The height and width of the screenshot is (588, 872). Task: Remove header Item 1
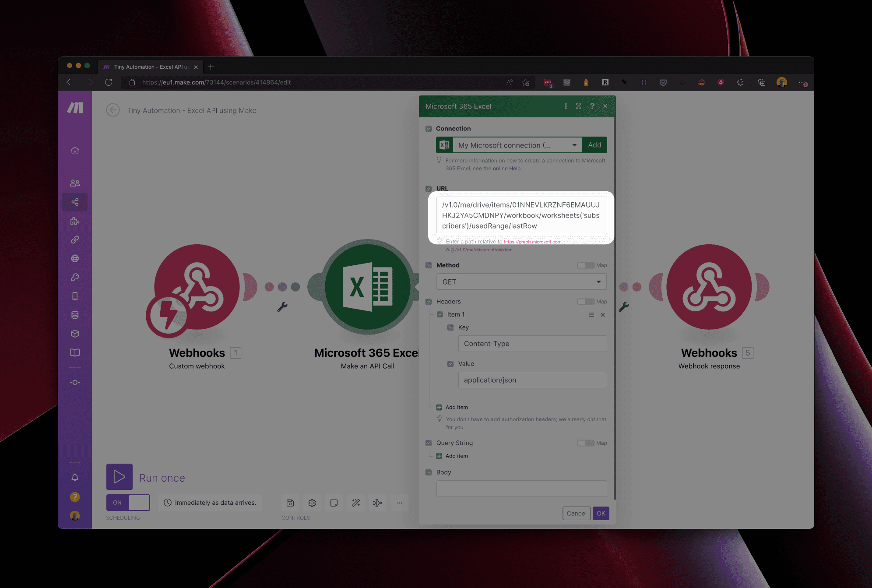pyautogui.click(x=603, y=315)
